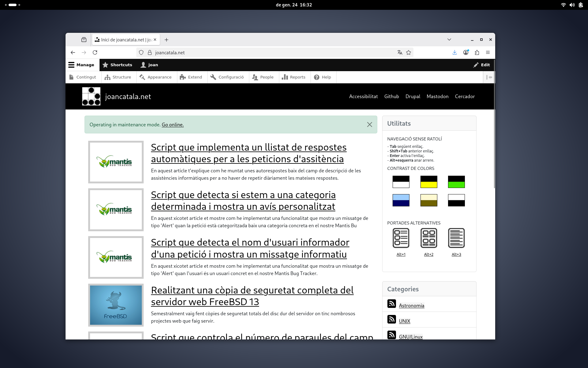Open the People section icon

(x=255, y=77)
